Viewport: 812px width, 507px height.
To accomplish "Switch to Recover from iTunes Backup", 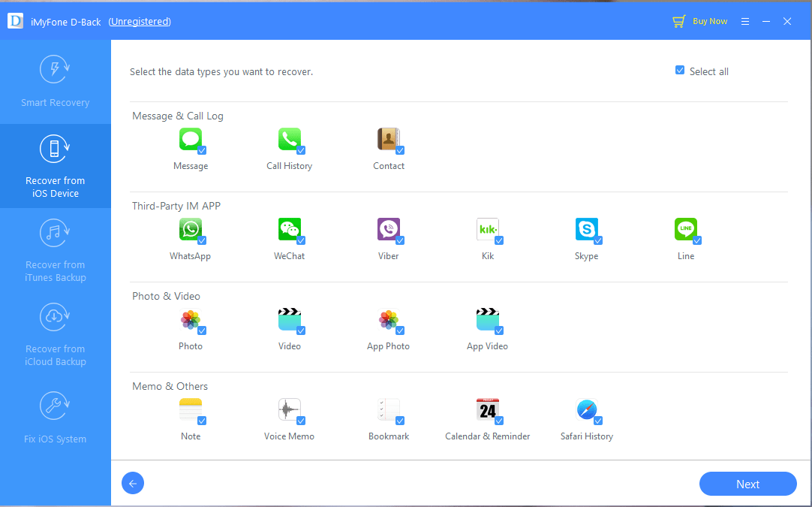I will (55, 252).
